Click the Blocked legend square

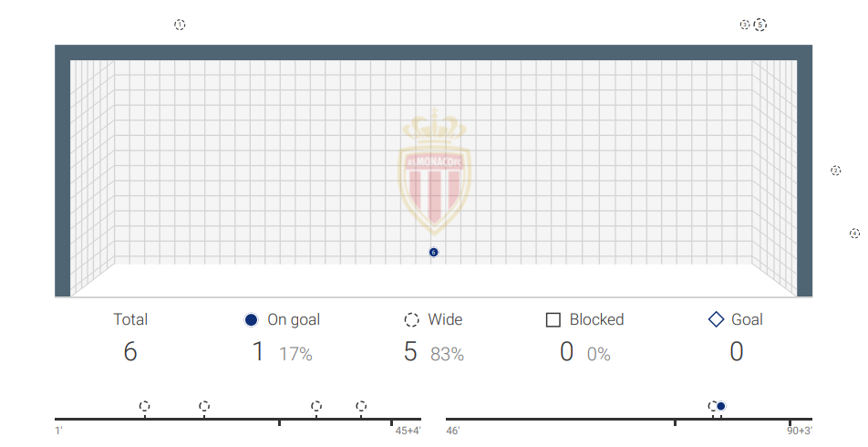[553, 319]
